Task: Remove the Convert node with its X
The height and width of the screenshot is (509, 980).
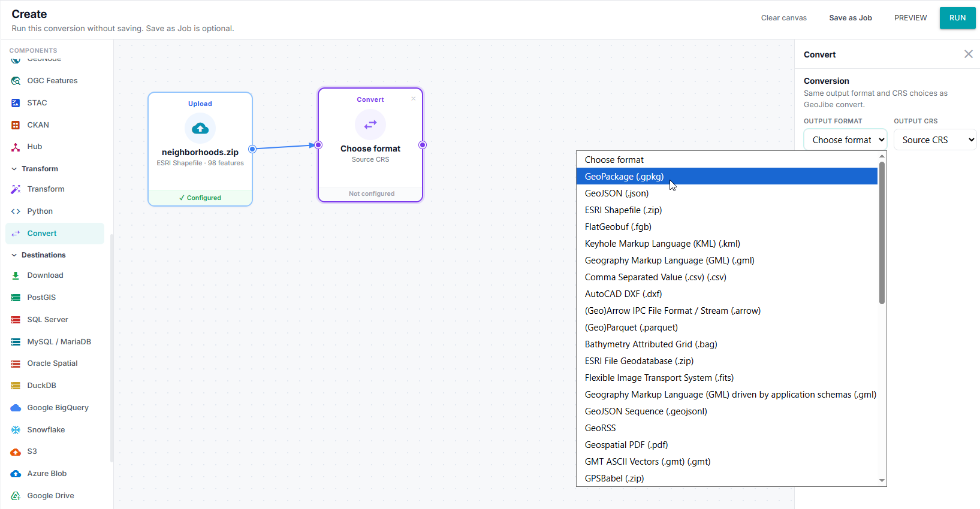Action: 414,99
